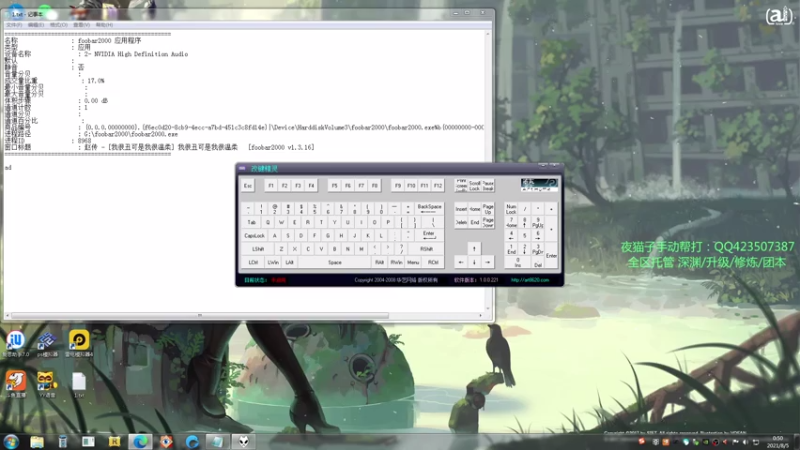Screen dimensions: 800x450
Task: Open the 编辑 menu in Notepad
Action: click(x=36, y=24)
